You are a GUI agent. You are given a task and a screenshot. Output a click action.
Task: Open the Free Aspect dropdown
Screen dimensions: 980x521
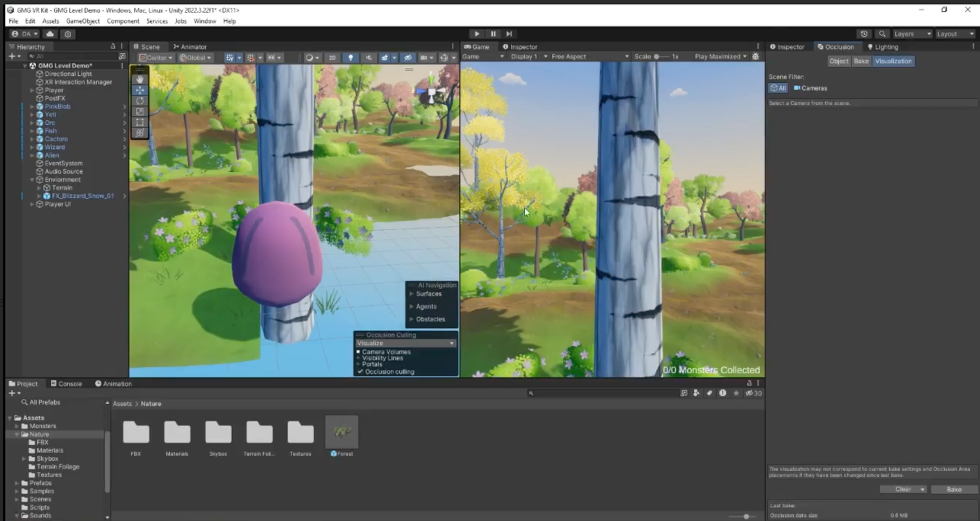pos(590,57)
